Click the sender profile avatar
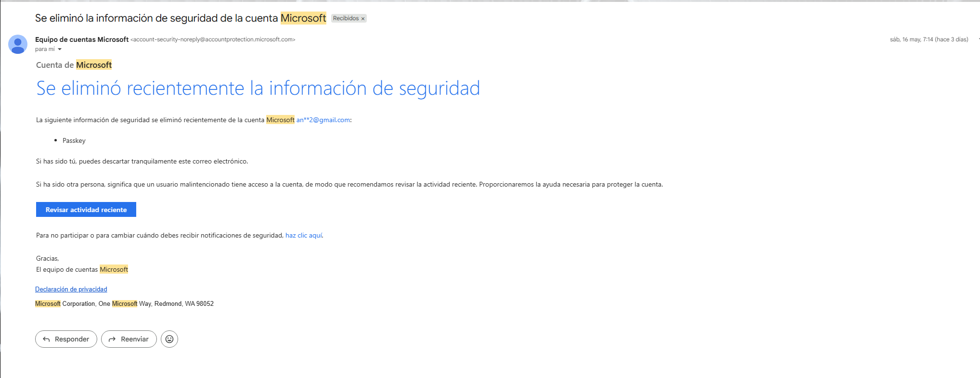This screenshot has width=980, height=378. (18, 44)
